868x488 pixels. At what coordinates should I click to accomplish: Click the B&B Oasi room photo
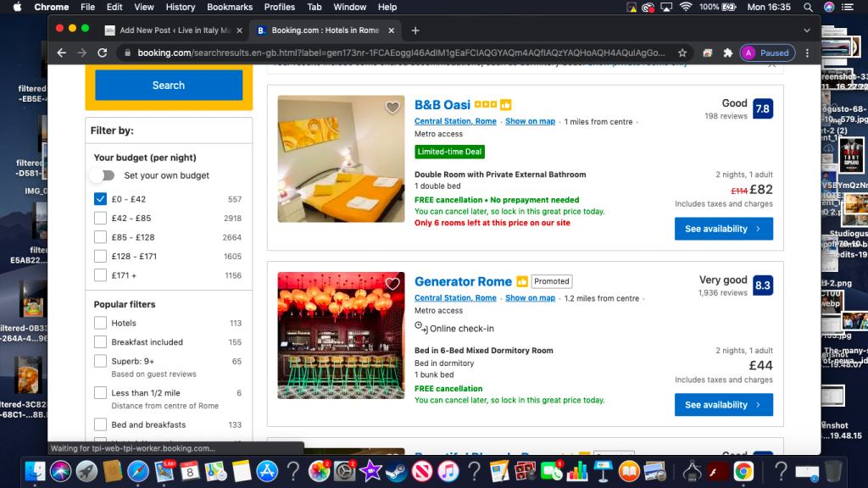coord(341,158)
